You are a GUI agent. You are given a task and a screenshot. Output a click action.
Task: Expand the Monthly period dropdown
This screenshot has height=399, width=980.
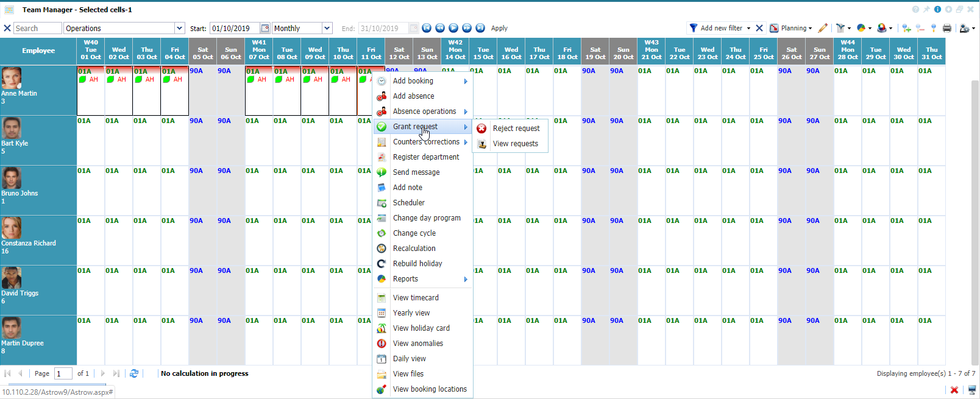(x=327, y=28)
